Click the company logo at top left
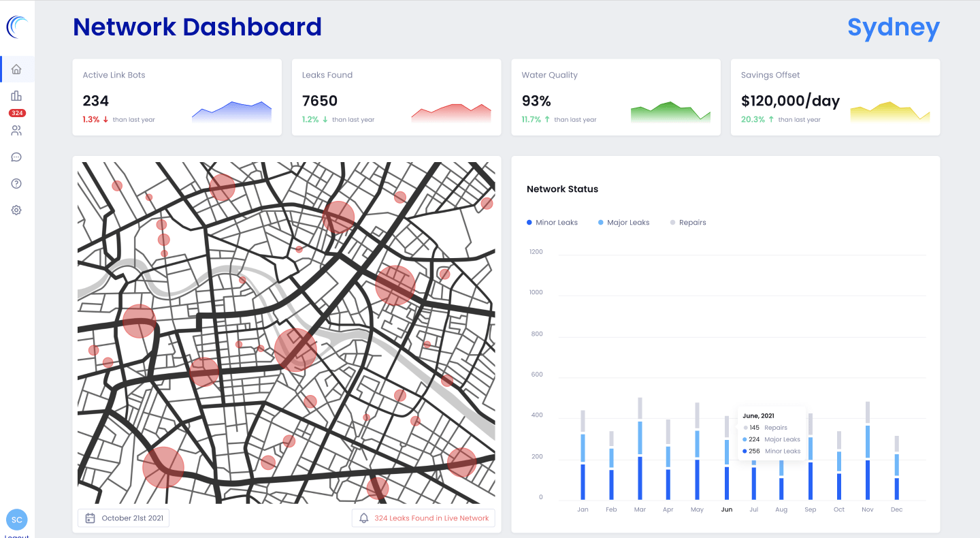The image size is (980, 538). click(x=16, y=27)
